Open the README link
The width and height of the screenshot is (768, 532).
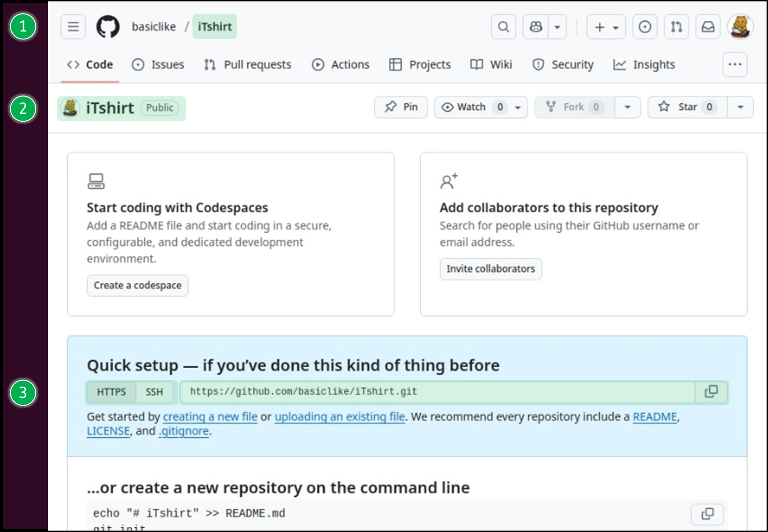point(655,417)
